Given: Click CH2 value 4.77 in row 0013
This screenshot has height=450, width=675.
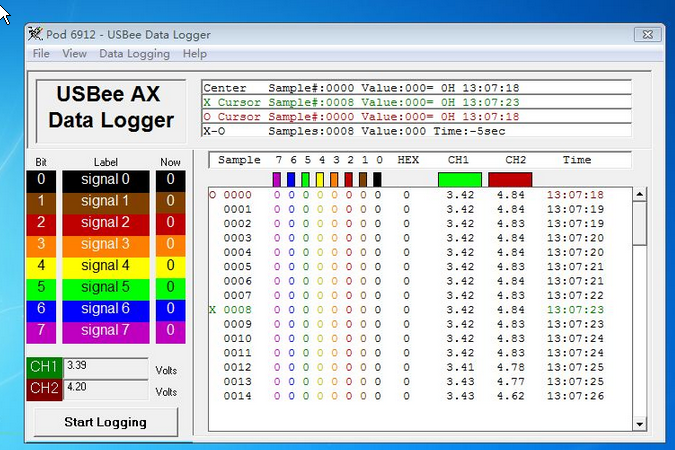Looking at the screenshot, I should (x=511, y=382).
